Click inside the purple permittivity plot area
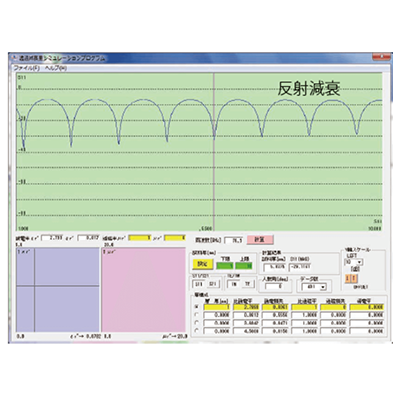This screenshot has width=400, height=400. (58, 290)
